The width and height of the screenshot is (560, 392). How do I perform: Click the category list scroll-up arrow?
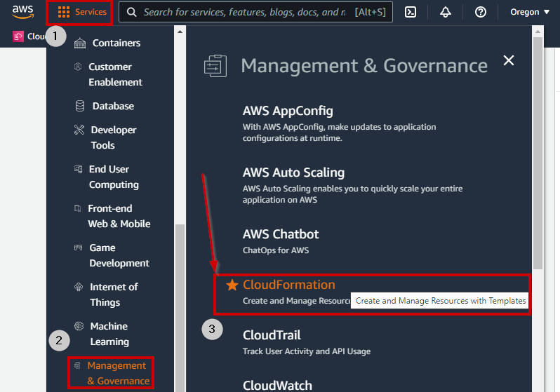(x=180, y=32)
